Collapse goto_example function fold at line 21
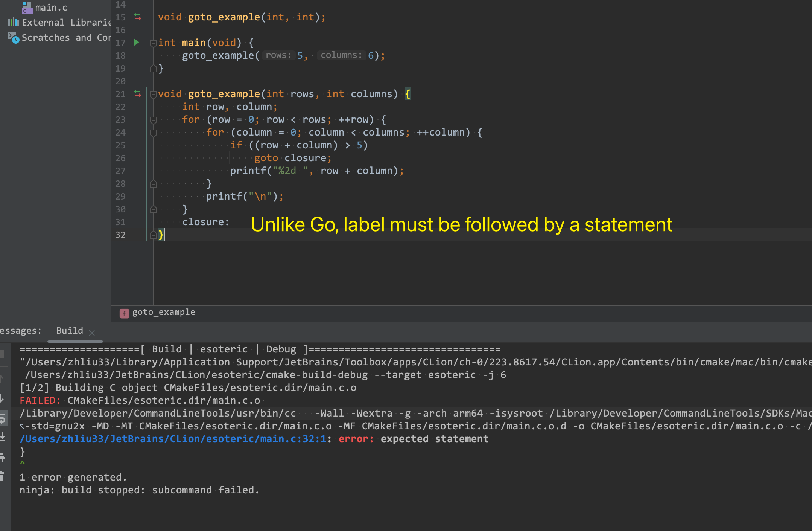812x531 pixels. point(153,95)
